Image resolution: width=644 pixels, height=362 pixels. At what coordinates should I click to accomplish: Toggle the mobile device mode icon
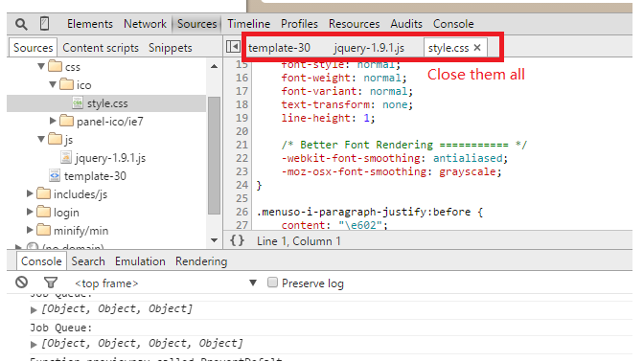click(x=45, y=24)
